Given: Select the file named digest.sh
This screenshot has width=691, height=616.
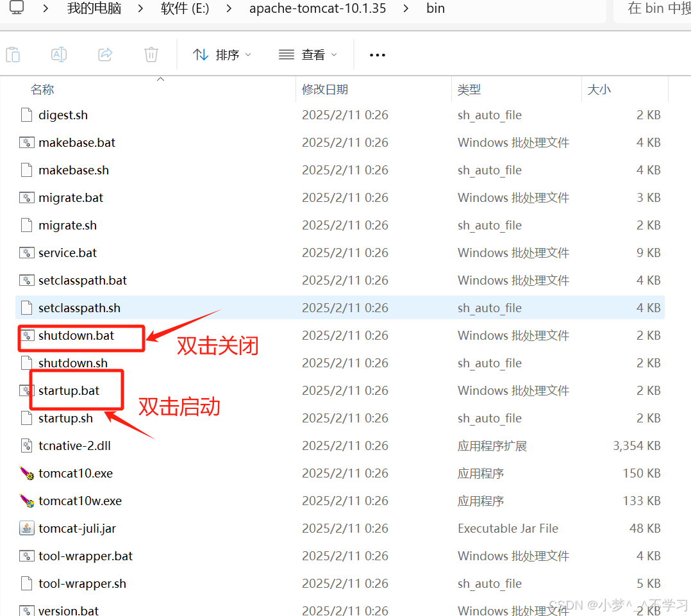Looking at the screenshot, I should [x=63, y=115].
